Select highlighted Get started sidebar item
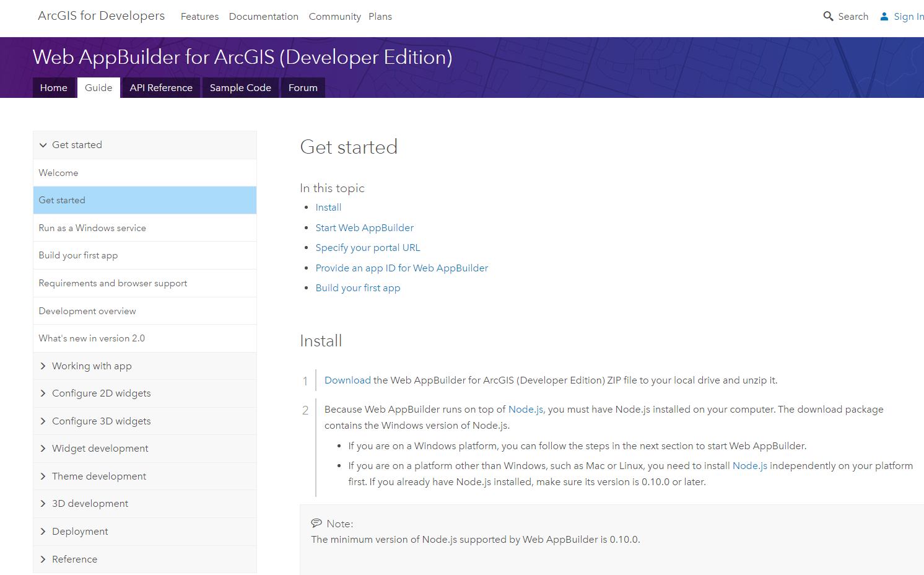The image size is (924, 575). tap(145, 200)
